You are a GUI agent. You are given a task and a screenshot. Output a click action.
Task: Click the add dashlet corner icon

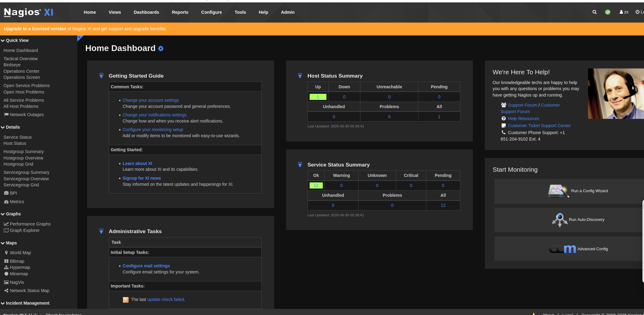coord(79,38)
